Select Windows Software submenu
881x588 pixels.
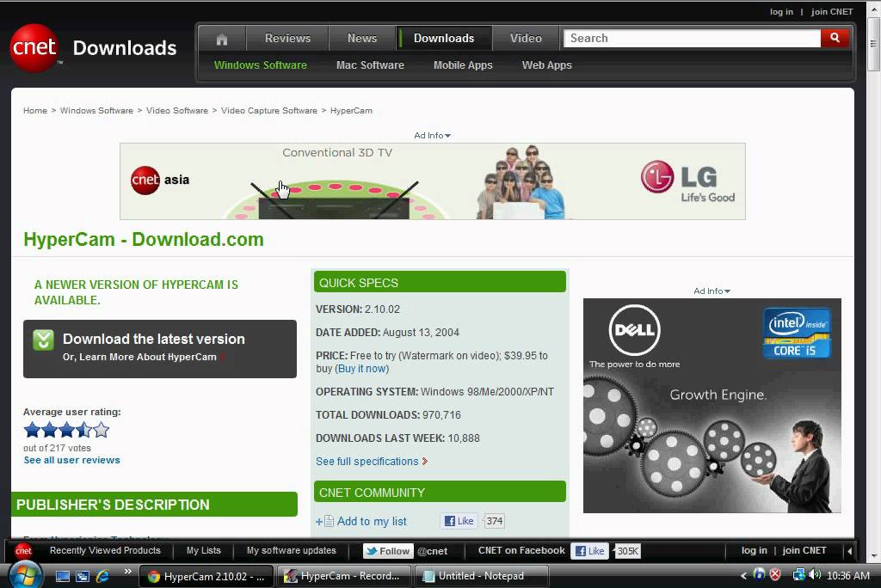click(x=260, y=65)
